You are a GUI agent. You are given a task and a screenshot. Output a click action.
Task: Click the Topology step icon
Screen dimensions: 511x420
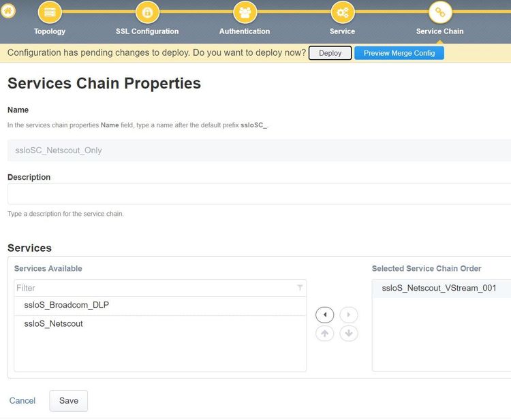pos(50,12)
